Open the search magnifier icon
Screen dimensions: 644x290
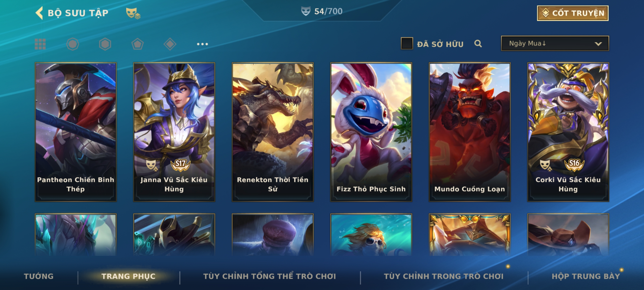pos(478,44)
